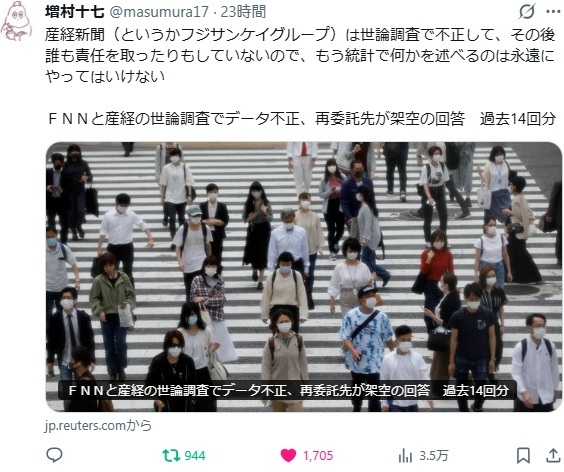564x472 pixels.
Task: Click the reply speech bubble icon
Action: 54,455
